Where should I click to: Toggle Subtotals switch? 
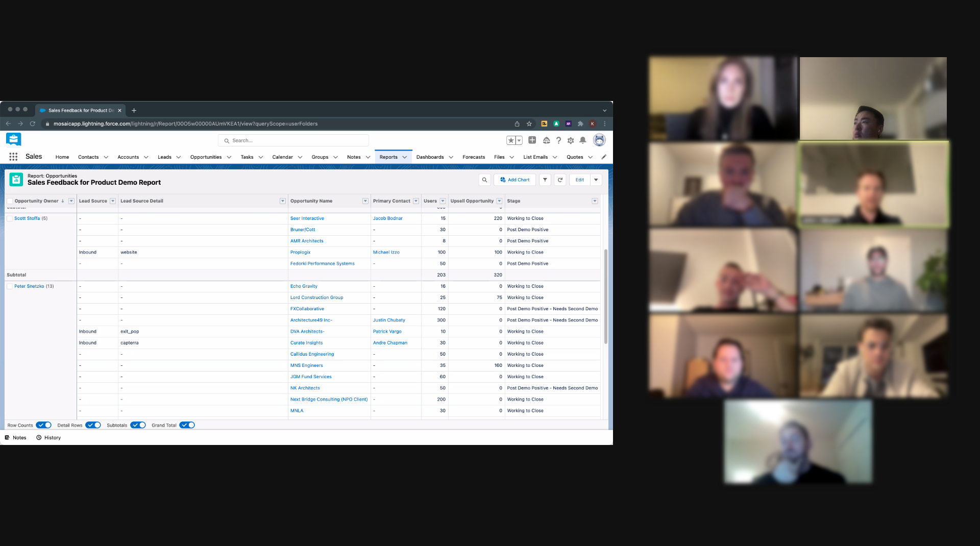coord(138,425)
